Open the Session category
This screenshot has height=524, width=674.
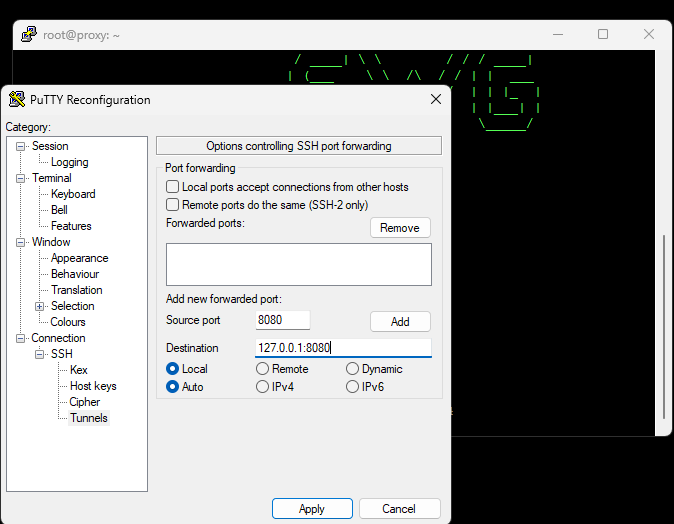tap(50, 146)
